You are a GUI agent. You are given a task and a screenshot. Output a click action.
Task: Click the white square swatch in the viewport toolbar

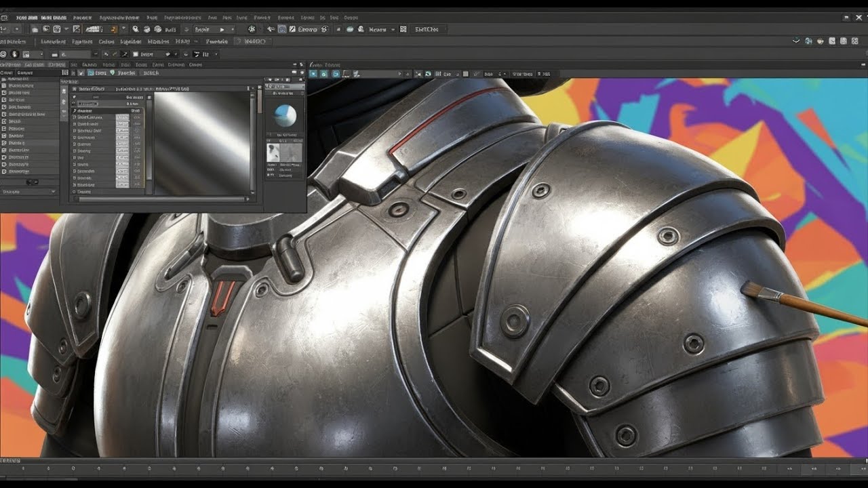click(465, 74)
